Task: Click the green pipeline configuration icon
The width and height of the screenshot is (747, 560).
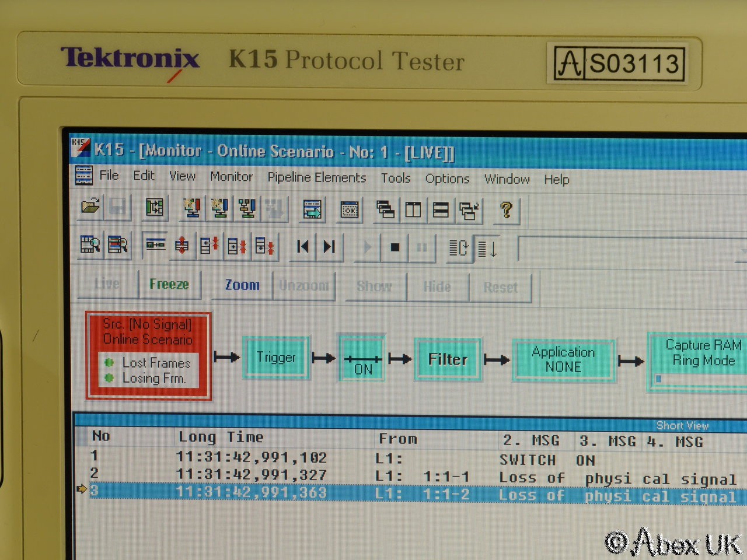Action: coord(155,208)
